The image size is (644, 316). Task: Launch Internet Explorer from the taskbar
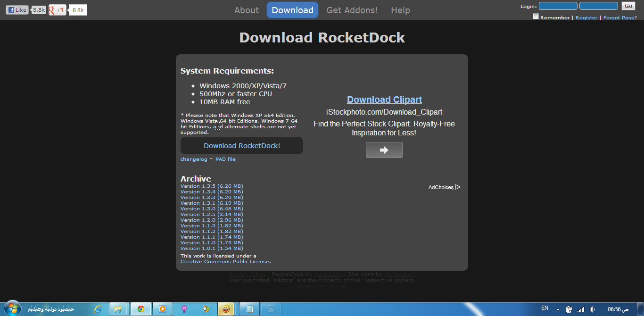[x=98, y=309]
